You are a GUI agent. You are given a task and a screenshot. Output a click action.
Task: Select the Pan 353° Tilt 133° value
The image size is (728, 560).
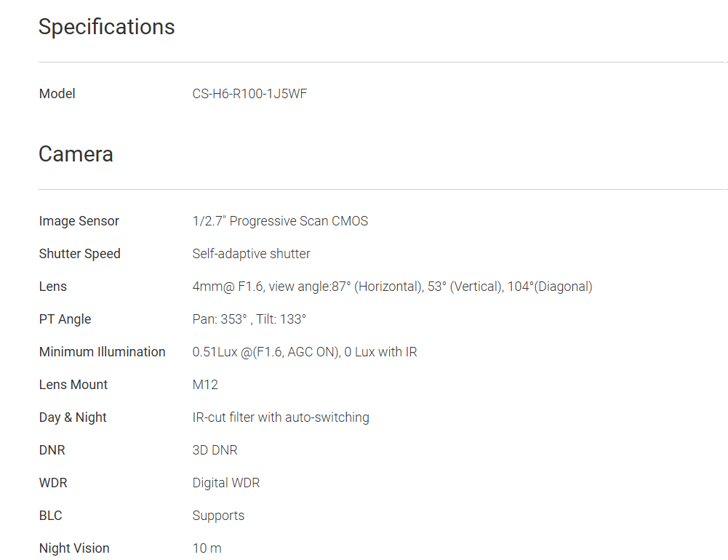point(249,319)
